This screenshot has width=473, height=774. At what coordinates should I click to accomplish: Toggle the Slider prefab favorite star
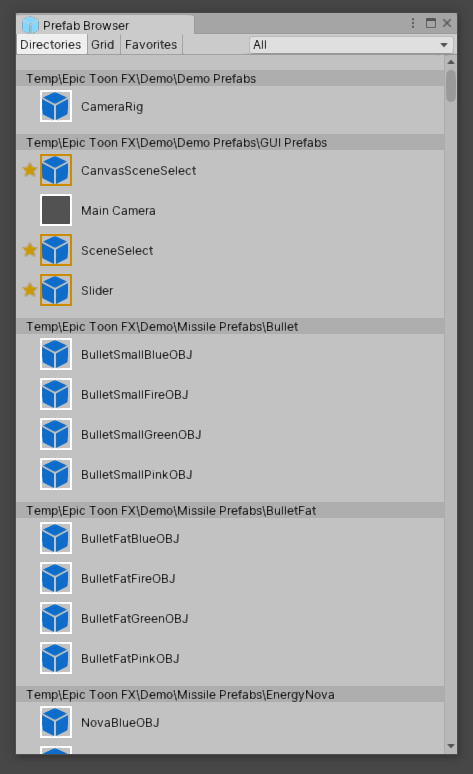[30, 290]
